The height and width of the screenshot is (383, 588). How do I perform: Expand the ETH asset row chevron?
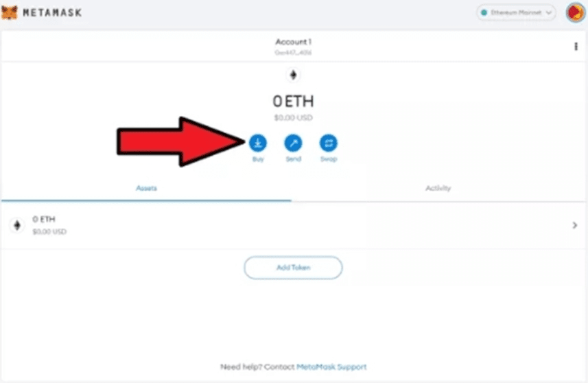pos(574,225)
